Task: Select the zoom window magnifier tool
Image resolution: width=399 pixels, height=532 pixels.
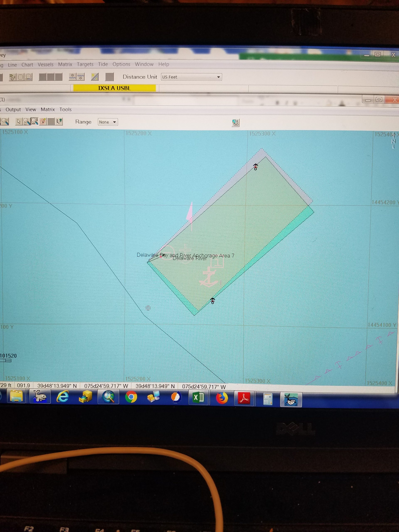Action: pos(27,122)
